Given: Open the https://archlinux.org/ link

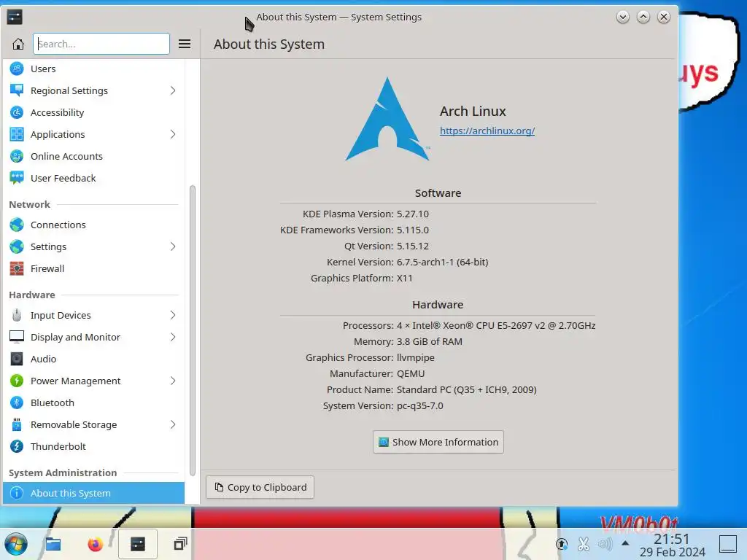Looking at the screenshot, I should click(487, 131).
